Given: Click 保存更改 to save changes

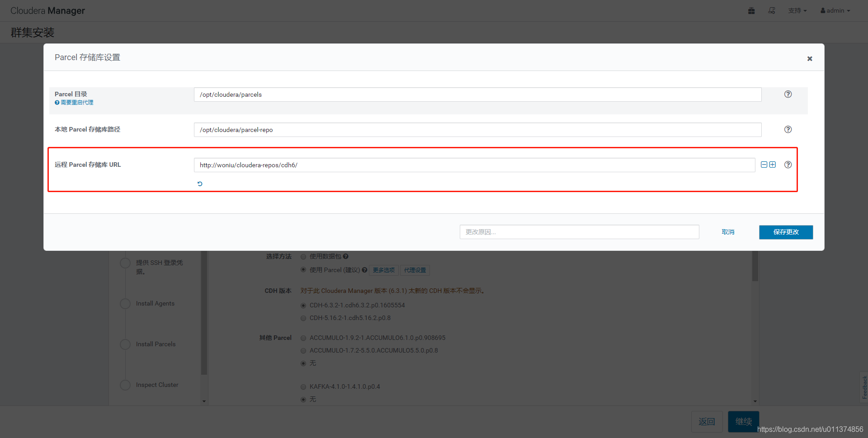Looking at the screenshot, I should pos(786,232).
